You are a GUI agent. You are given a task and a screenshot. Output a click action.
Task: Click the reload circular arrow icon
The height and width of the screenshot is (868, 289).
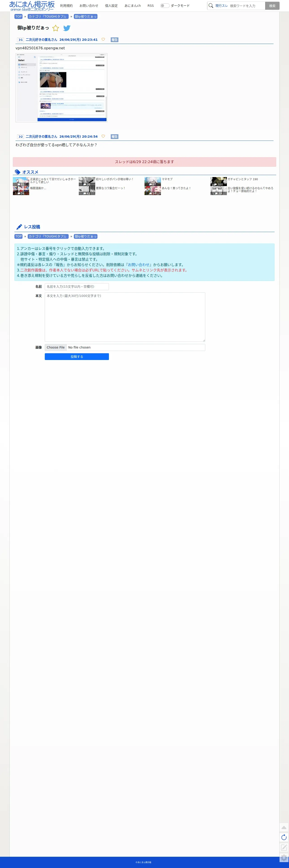pyautogui.click(x=284, y=837)
